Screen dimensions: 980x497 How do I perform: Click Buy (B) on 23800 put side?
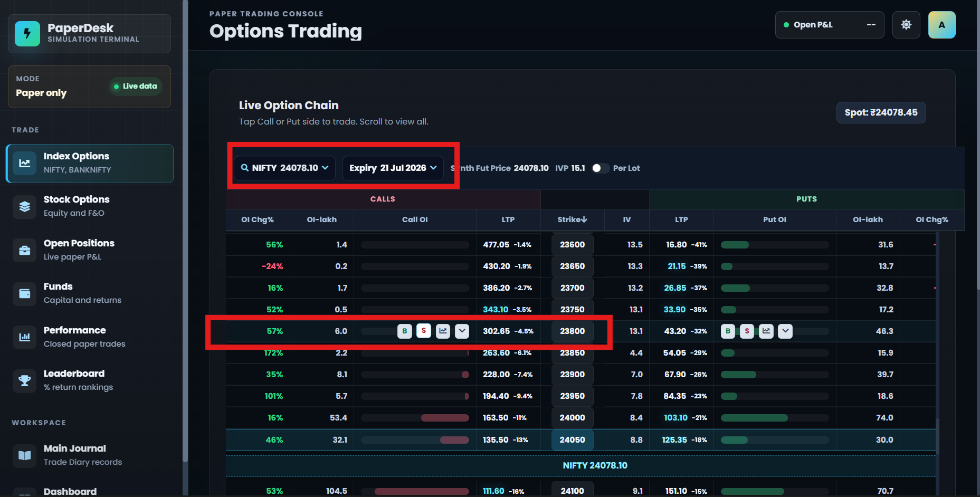pyautogui.click(x=728, y=331)
